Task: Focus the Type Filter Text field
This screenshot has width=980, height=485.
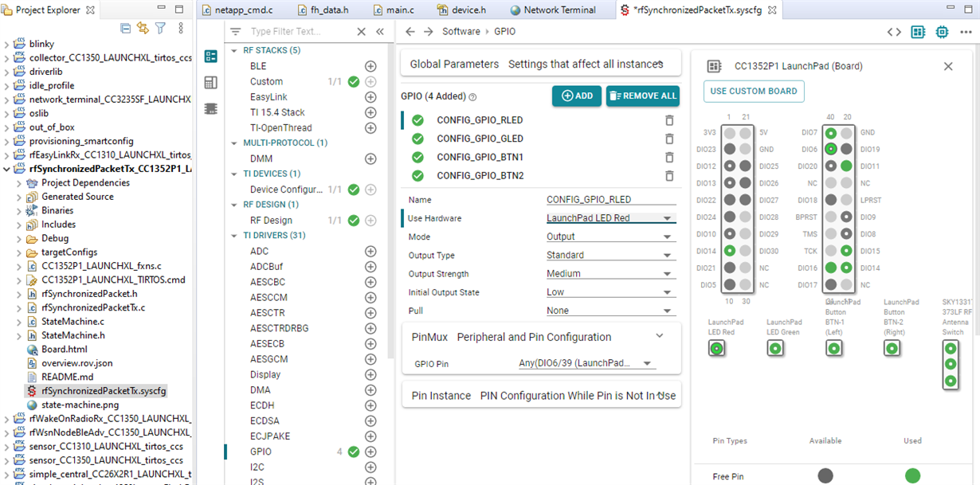Action: (x=299, y=32)
